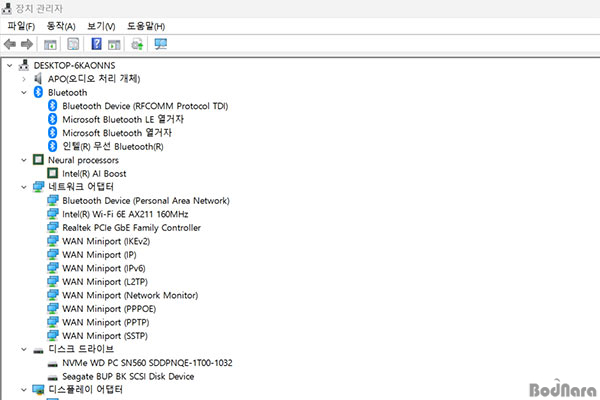Click the DESKTOP-6KAONNS label
The height and width of the screenshot is (400, 600).
click(74, 65)
